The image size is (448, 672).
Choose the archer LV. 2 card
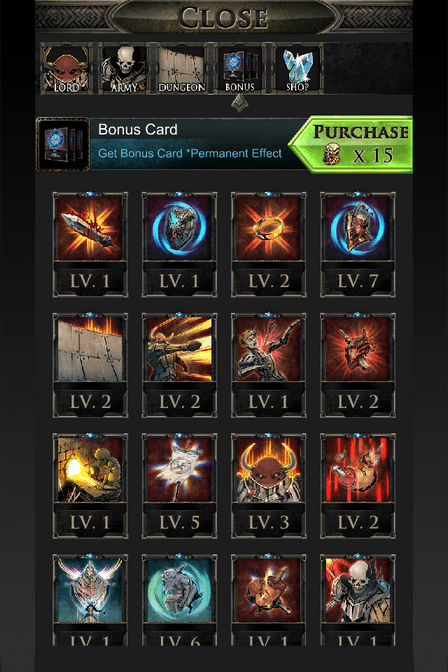point(179,365)
